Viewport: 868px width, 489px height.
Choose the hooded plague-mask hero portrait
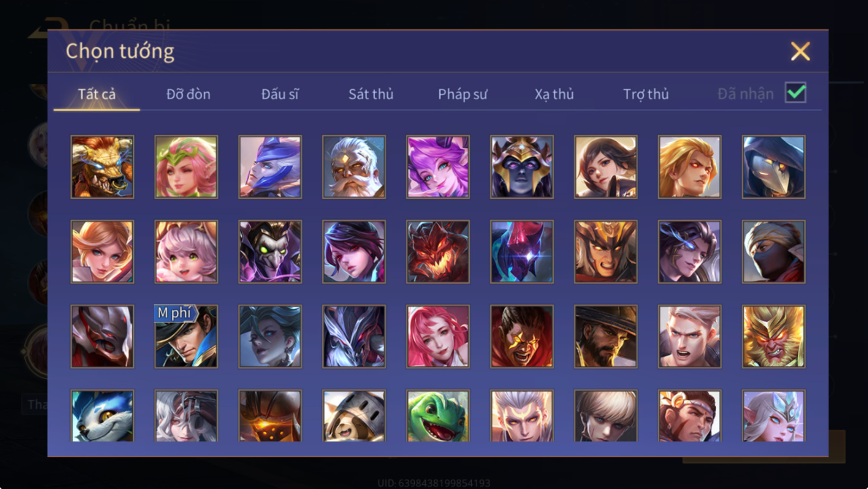(x=773, y=167)
